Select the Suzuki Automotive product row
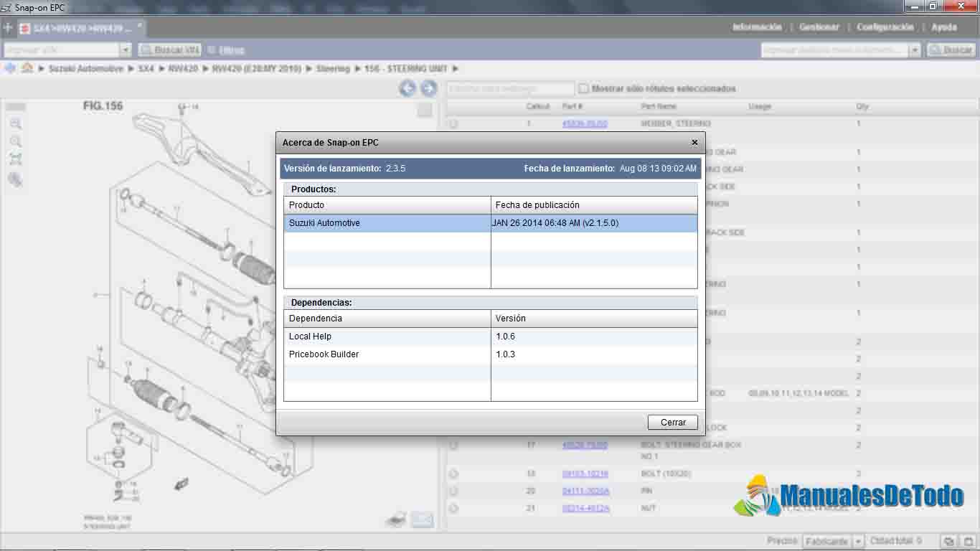980x551 pixels. [x=491, y=223]
